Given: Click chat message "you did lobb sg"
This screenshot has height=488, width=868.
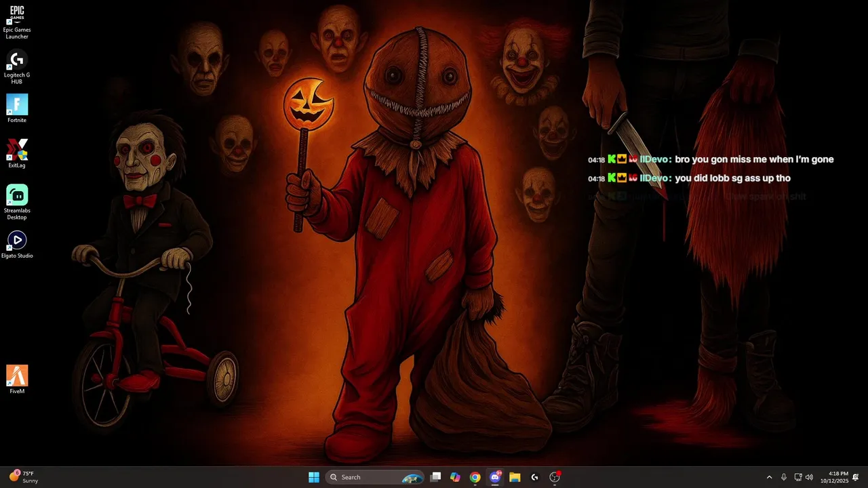Looking at the screenshot, I should [x=733, y=178].
